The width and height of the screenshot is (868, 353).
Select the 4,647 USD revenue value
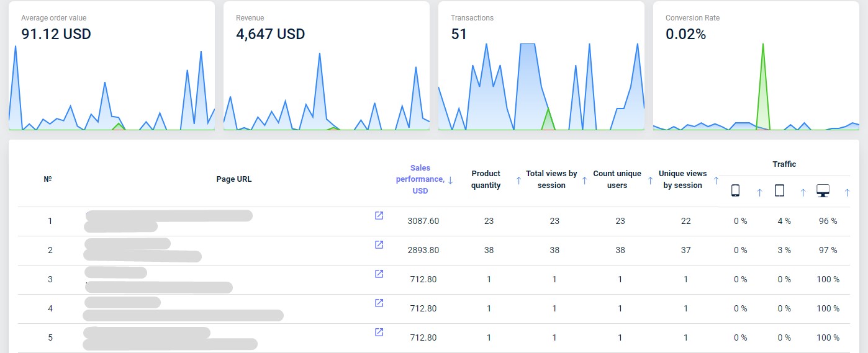click(x=270, y=34)
